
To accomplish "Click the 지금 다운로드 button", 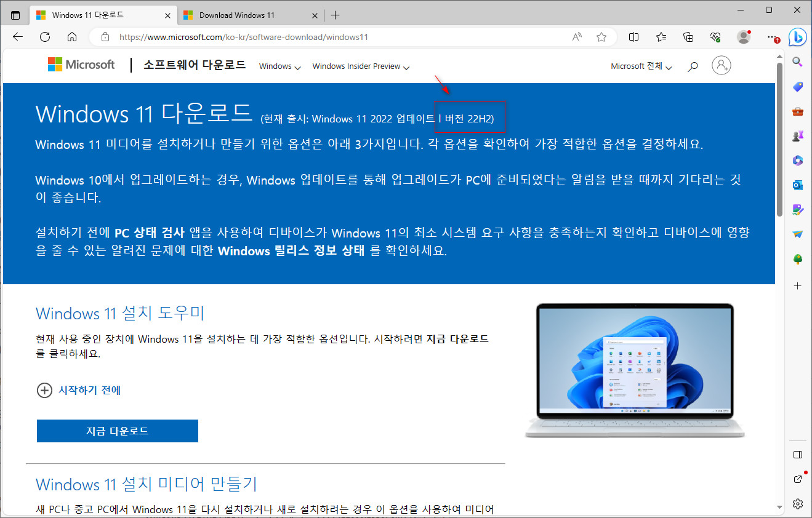I will 118,431.
